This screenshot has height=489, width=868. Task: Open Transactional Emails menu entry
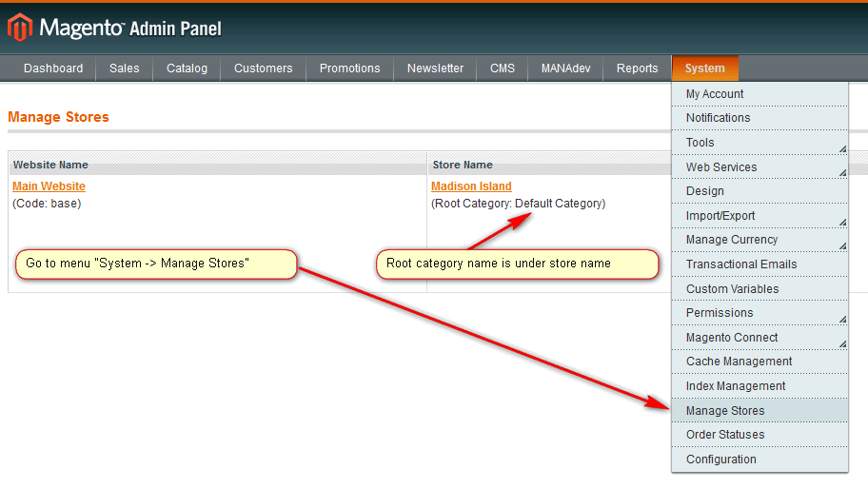pyautogui.click(x=759, y=264)
